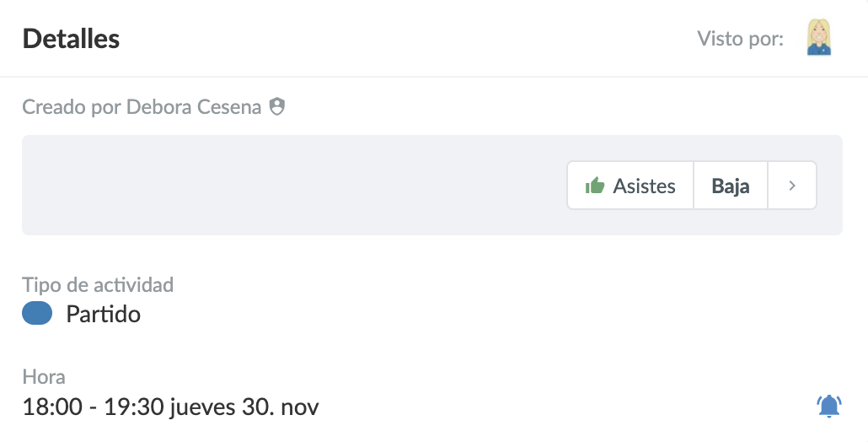Mark attendance with the Asistes button
The width and height of the screenshot is (868, 442).
coord(630,186)
